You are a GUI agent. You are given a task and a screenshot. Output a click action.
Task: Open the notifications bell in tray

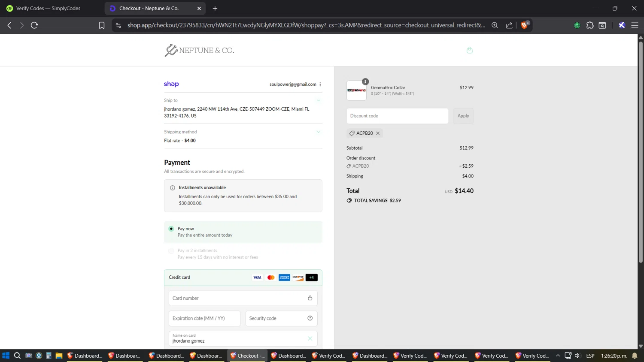coord(635,356)
